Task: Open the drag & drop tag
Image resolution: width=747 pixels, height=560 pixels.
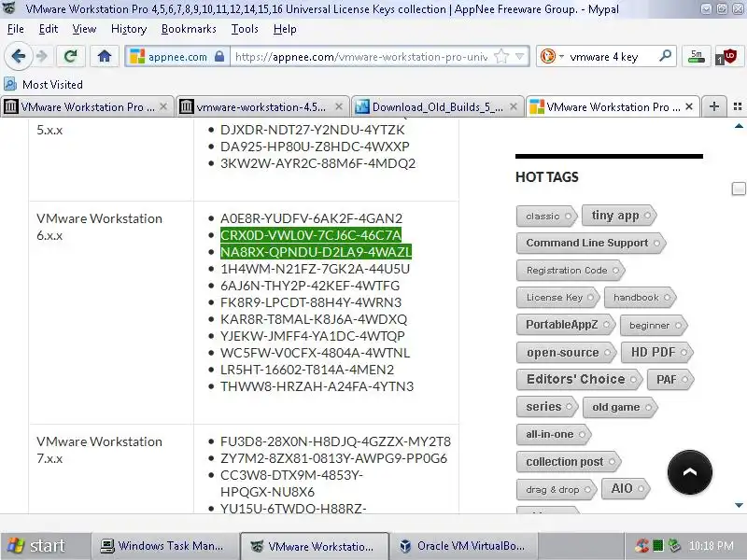Action: point(556,489)
